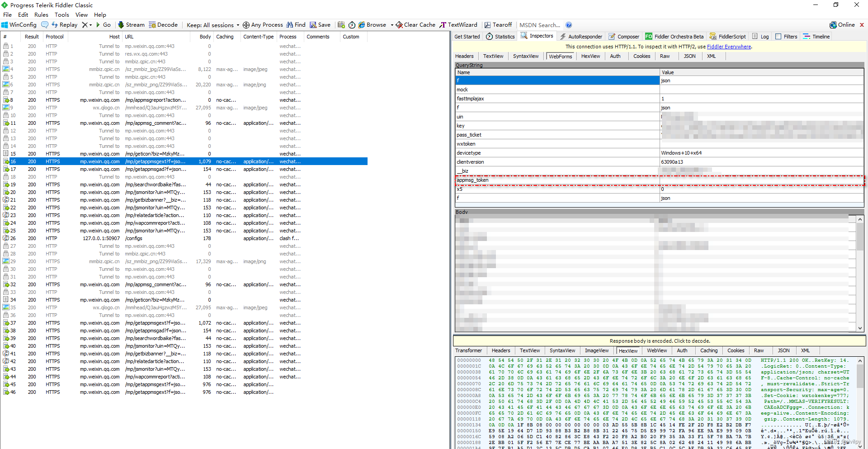
Task: Sort sessions by Content-Type column header
Action: [x=258, y=37]
